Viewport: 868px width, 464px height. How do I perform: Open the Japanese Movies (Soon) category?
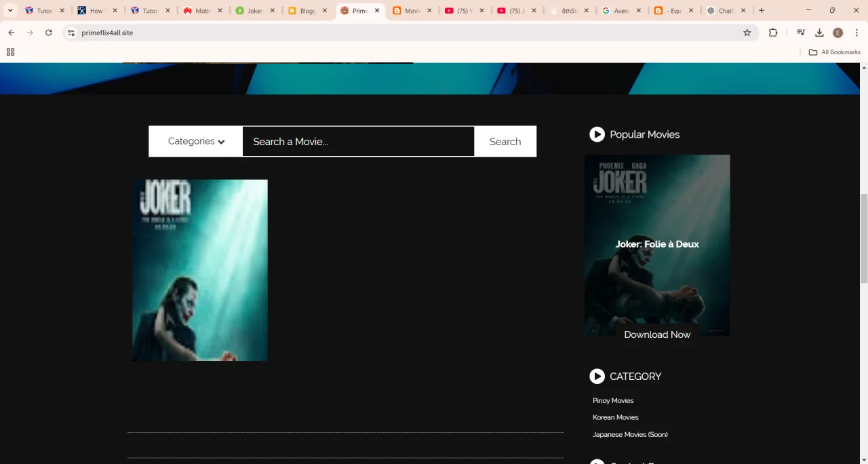click(630, 434)
